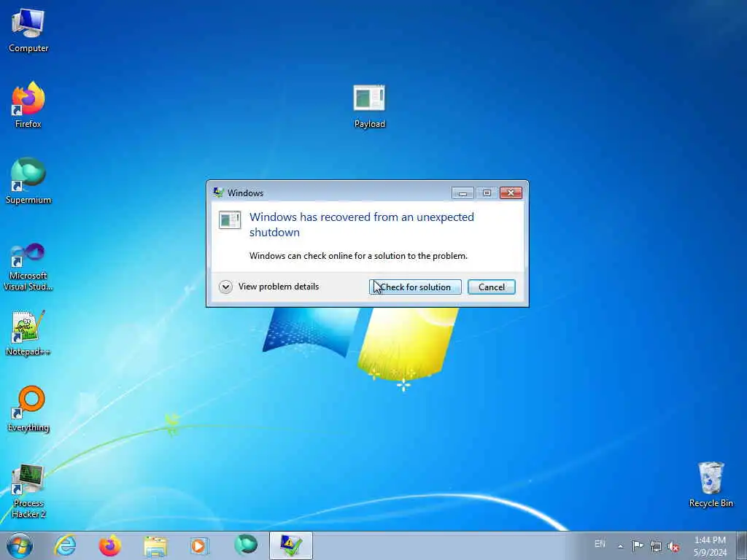Viewport: 747px width, 560px height.
Task: Open the Windows Start menu orb
Action: 20,545
